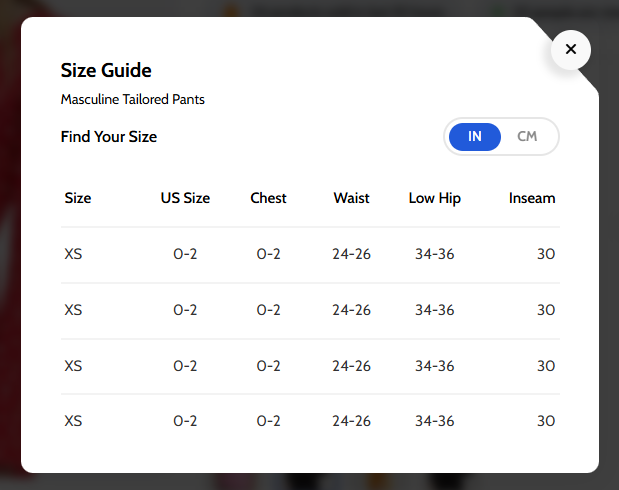Image resolution: width=619 pixels, height=490 pixels.
Task: Click the third row's inseam value 30
Action: [545, 366]
